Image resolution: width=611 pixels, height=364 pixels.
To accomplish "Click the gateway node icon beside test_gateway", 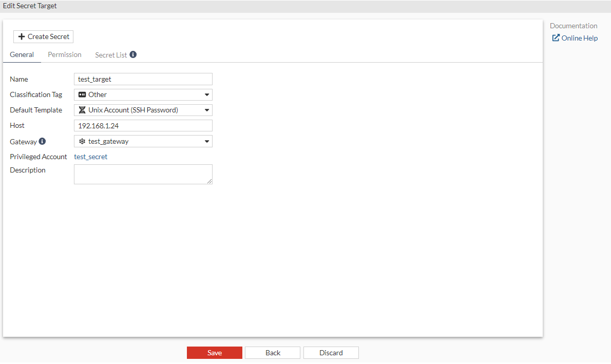I will click(82, 141).
